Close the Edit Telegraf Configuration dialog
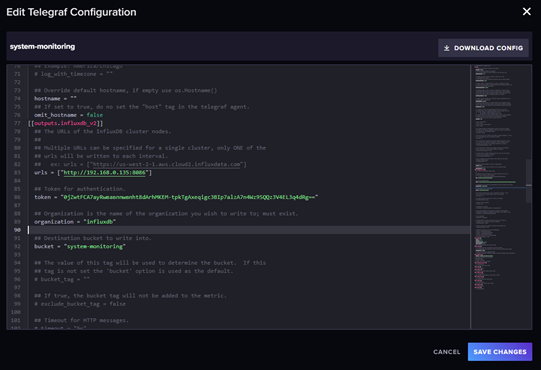The height and width of the screenshot is (370, 541). 527,11
